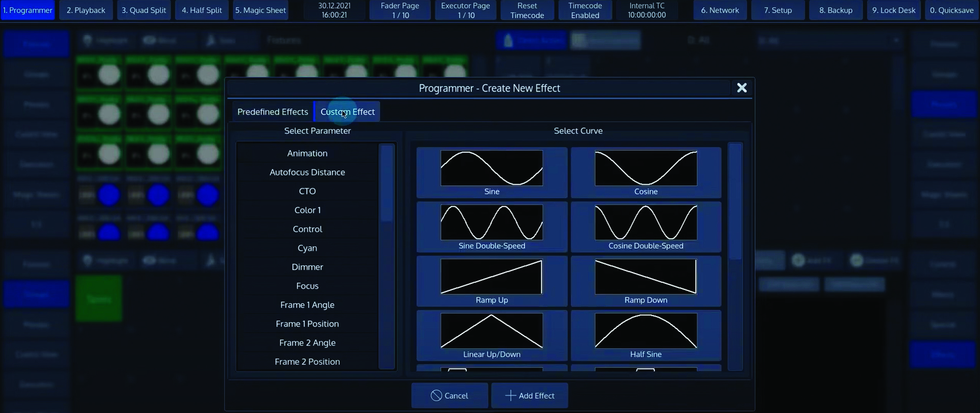Click the date and time display
The image size is (980, 413).
point(334,10)
